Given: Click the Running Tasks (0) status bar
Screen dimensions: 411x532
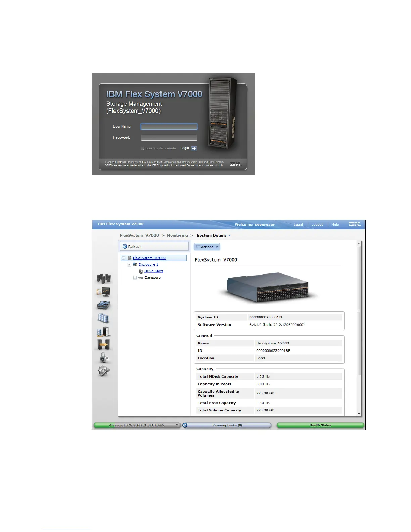Looking at the screenshot, I should (x=227, y=425).
